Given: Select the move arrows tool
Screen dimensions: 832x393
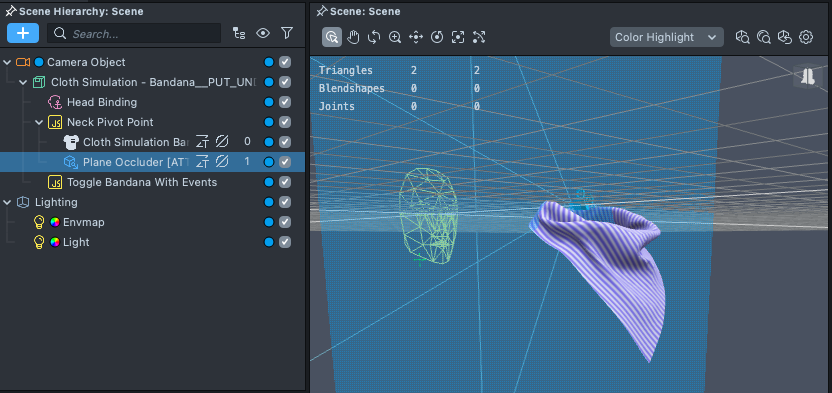Looking at the screenshot, I should [x=415, y=37].
